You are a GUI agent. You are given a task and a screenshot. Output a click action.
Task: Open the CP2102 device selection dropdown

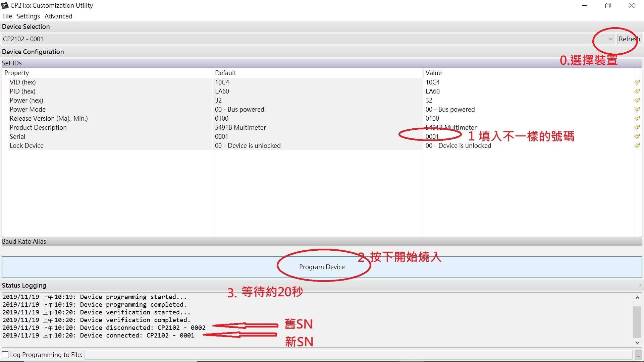[610, 39]
